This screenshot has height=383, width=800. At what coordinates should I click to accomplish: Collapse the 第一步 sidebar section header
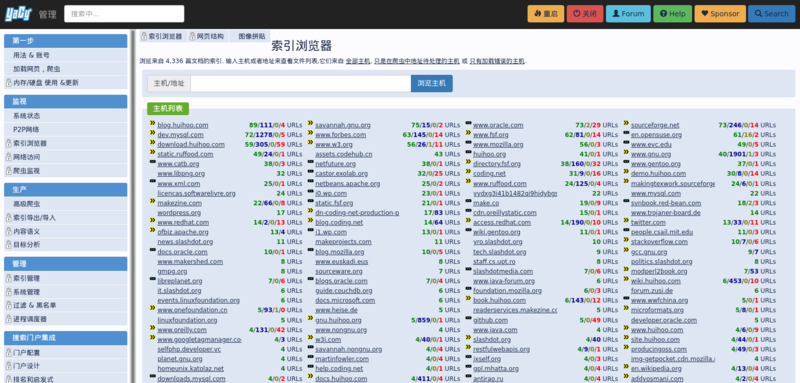[65, 41]
